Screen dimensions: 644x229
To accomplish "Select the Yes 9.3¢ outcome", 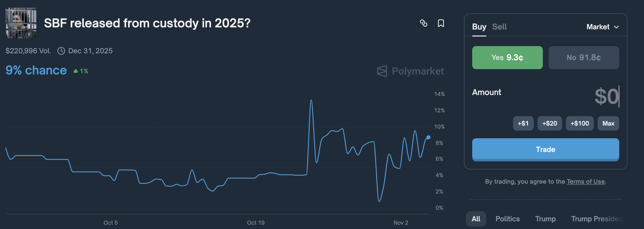I will [507, 58].
